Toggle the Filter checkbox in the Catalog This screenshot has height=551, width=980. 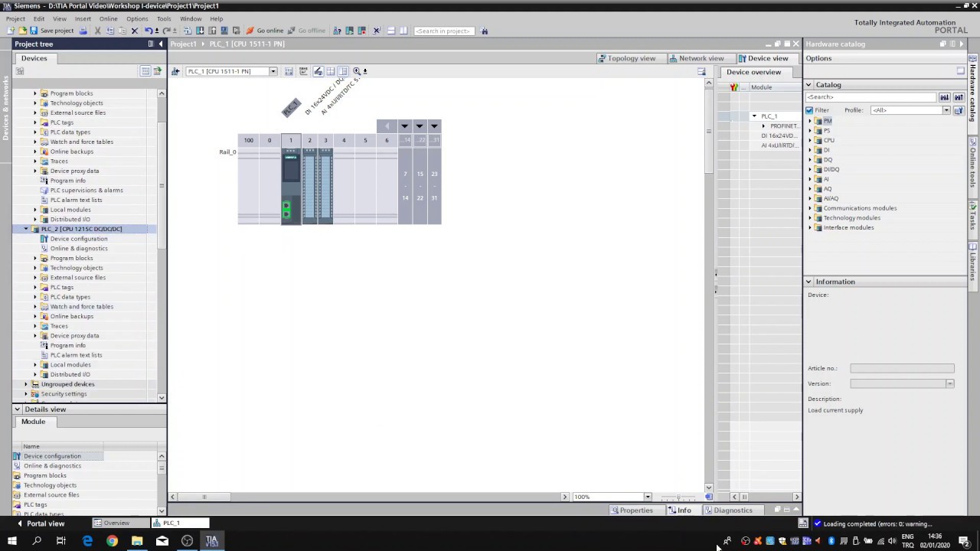[809, 110]
